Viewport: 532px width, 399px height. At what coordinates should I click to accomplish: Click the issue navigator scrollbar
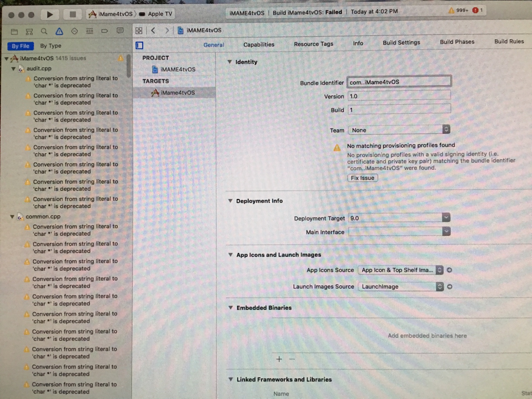click(128, 66)
